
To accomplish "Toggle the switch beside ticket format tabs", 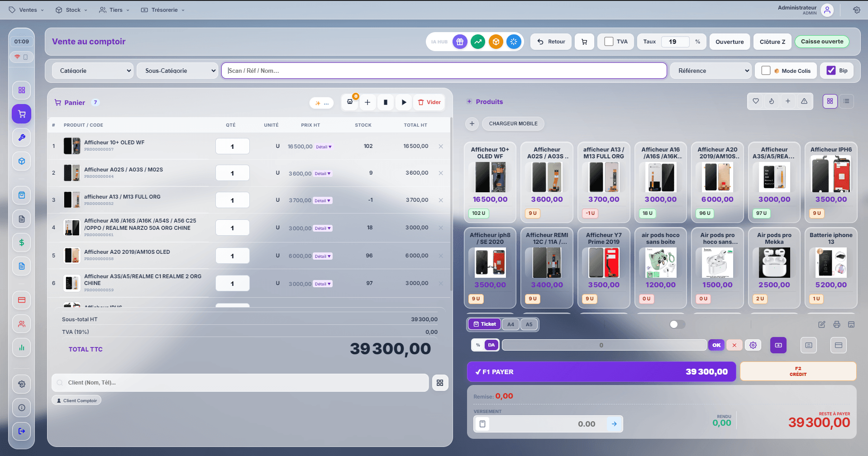I will [677, 324].
